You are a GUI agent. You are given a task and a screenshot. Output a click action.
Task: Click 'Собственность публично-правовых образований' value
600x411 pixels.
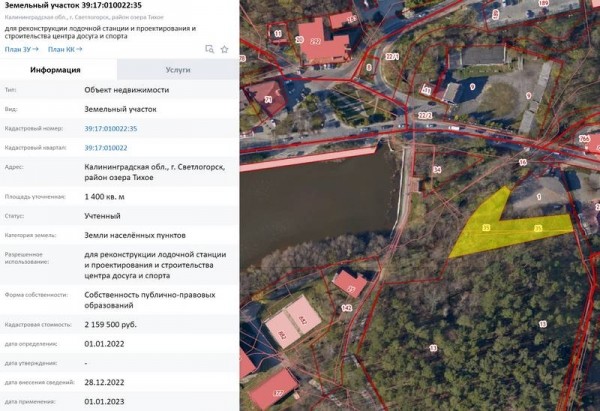pos(150,300)
